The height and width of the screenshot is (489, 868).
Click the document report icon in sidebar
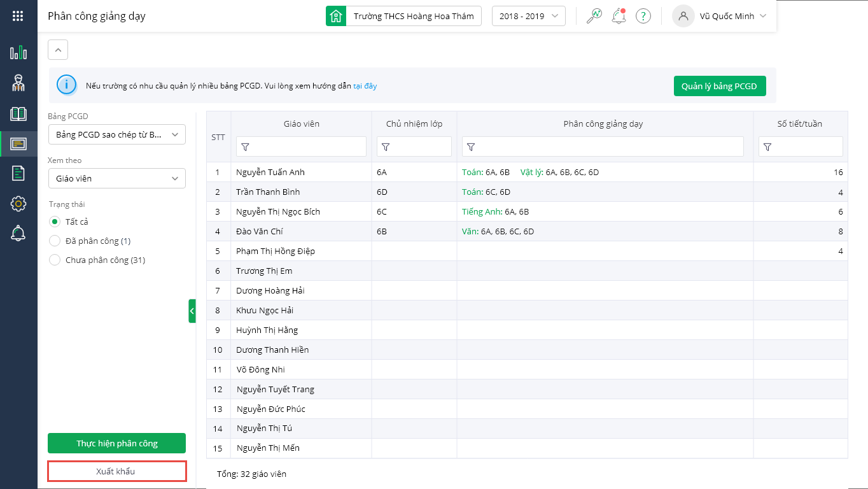[18, 173]
